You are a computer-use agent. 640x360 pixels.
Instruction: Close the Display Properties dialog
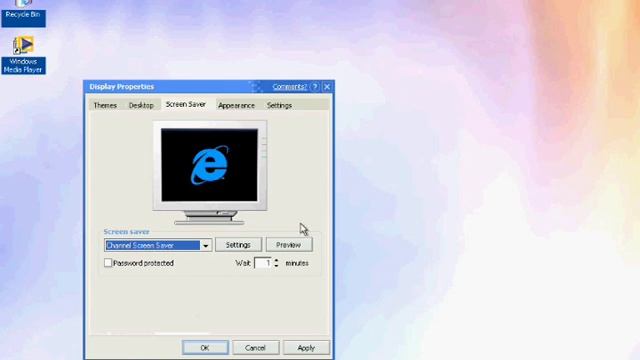tap(327, 87)
